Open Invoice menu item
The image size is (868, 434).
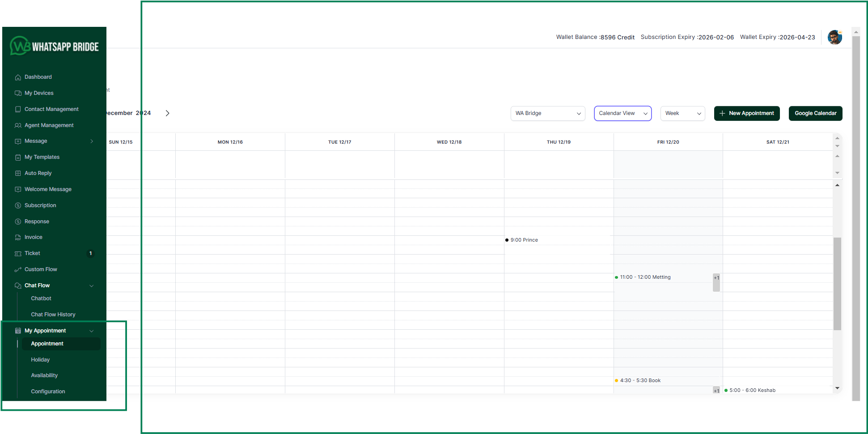pyautogui.click(x=34, y=237)
